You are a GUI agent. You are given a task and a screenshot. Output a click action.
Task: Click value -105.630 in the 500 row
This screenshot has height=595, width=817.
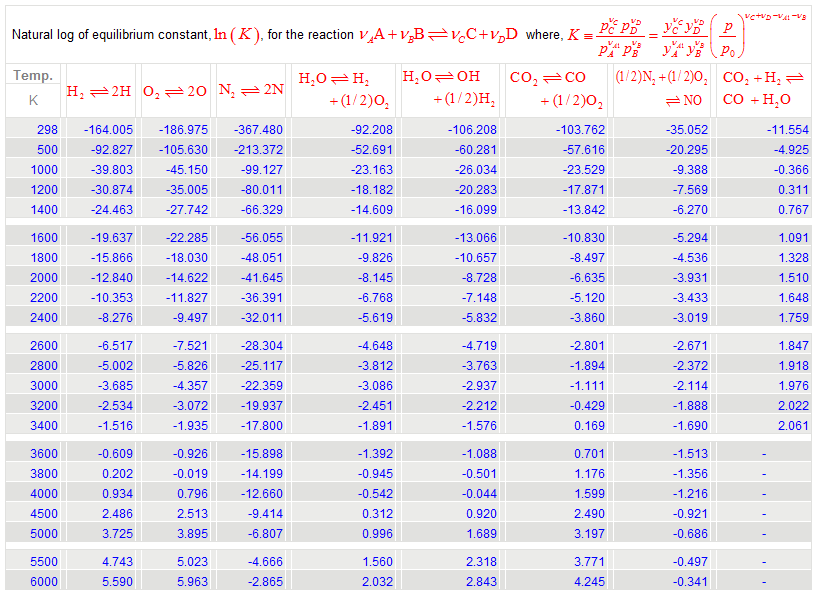coord(183,150)
